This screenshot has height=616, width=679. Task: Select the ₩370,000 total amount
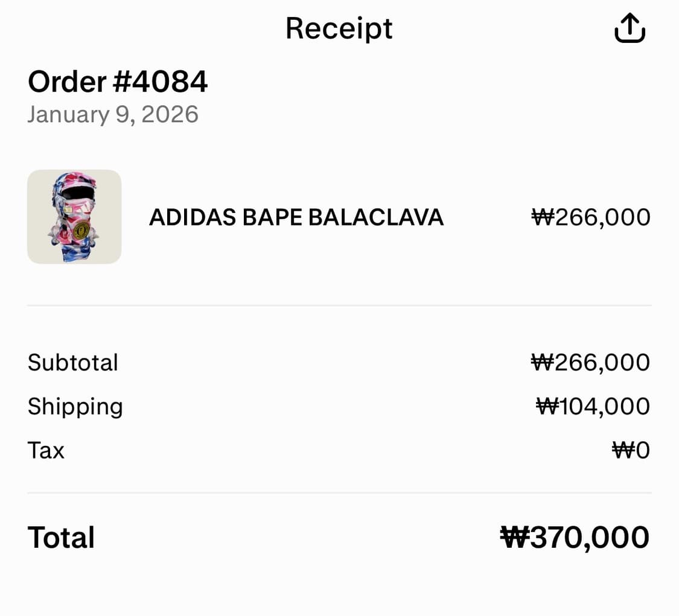click(575, 538)
